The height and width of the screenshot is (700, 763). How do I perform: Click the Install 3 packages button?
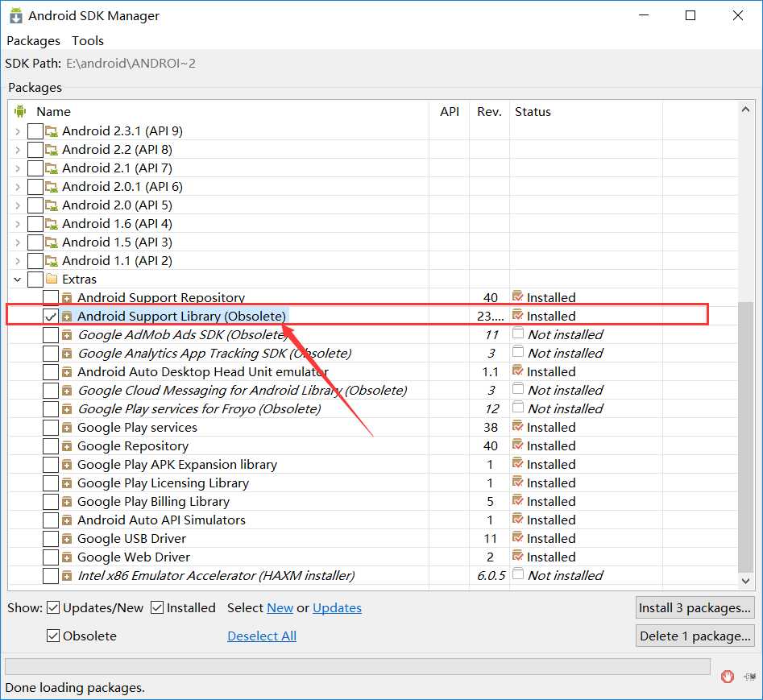click(695, 607)
